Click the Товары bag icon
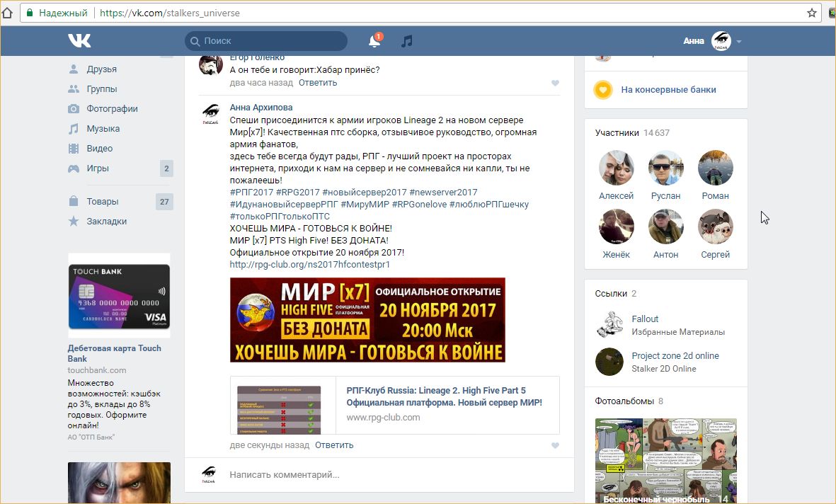This screenshot has height=504, width=836. (74, 201)
